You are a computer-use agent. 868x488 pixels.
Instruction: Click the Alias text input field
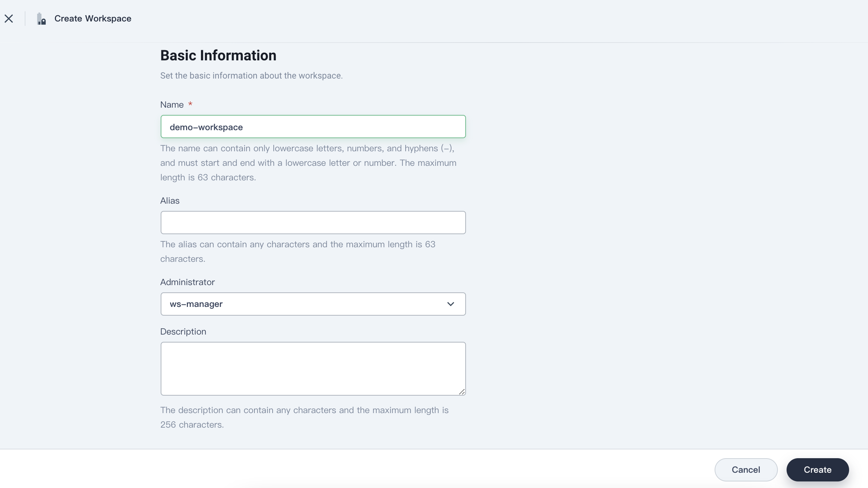313,222
